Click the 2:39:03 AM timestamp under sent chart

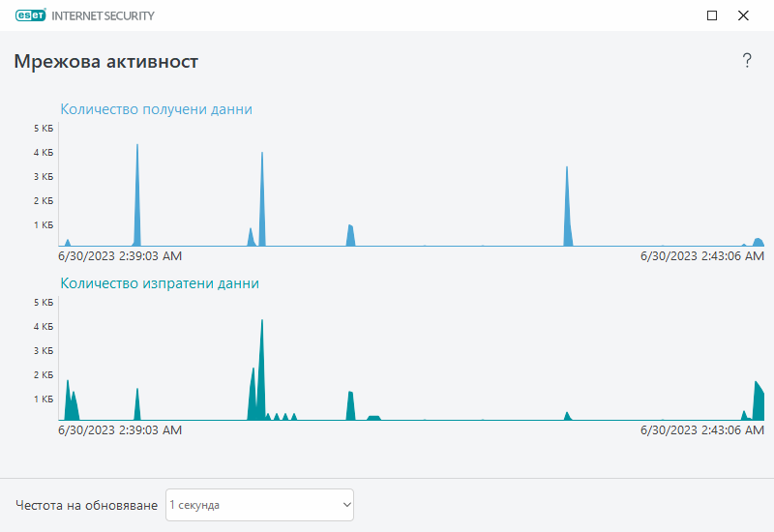120,430
